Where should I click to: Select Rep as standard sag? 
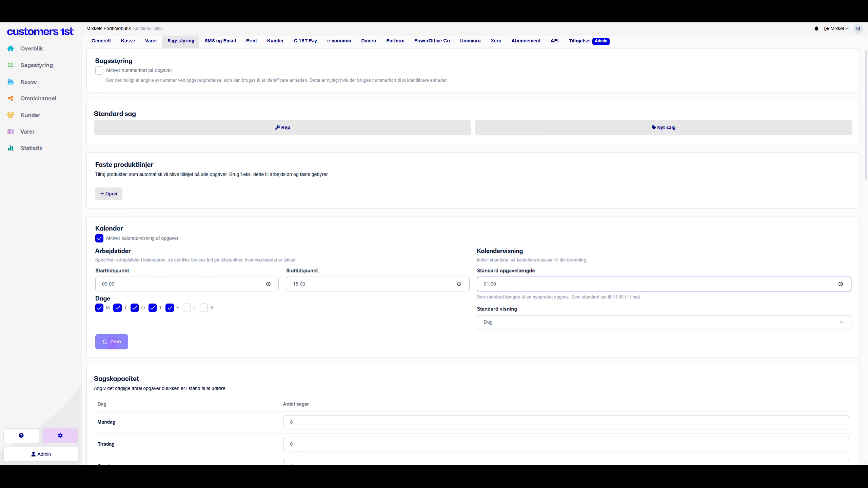(282, 128)
